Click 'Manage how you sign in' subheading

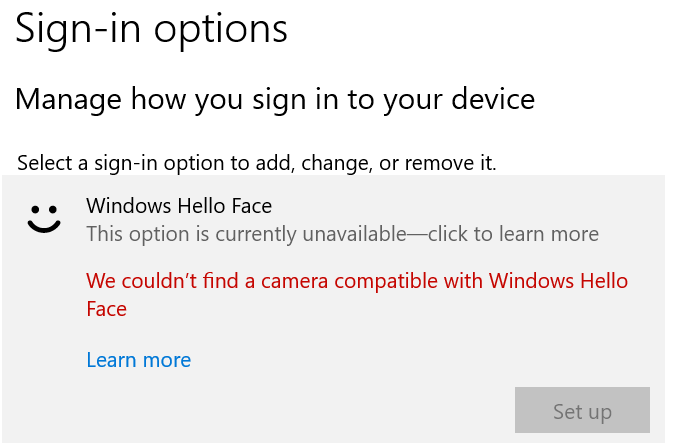pos(275,99)
